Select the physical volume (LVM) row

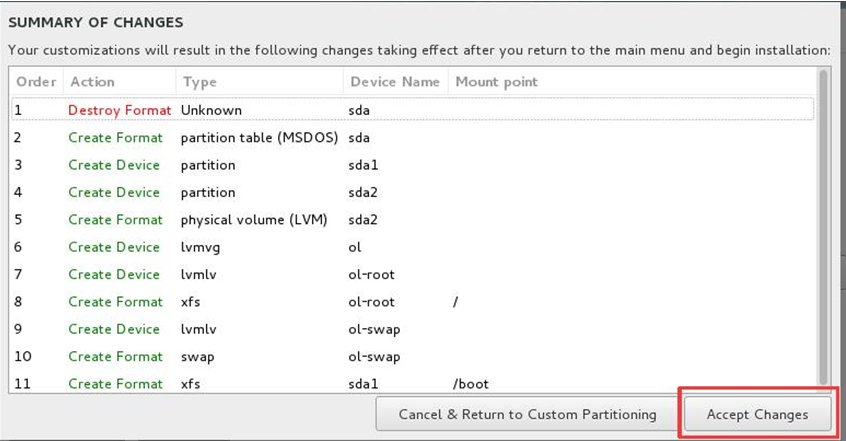413,220
